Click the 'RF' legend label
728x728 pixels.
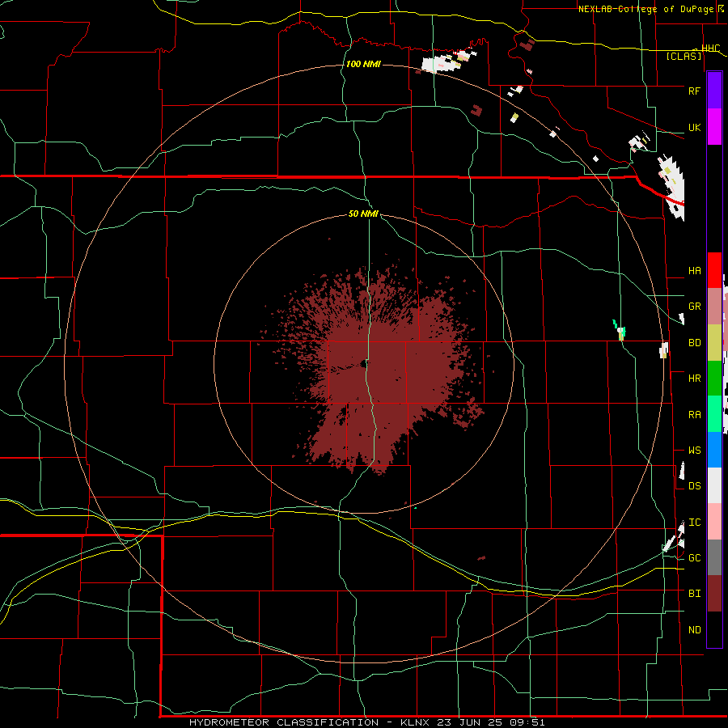694,91
